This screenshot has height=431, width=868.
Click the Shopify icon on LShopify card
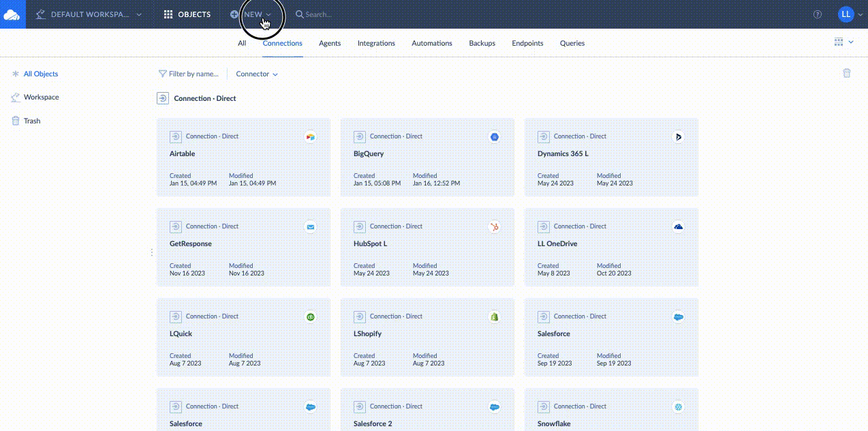click(x=495, y=316)
